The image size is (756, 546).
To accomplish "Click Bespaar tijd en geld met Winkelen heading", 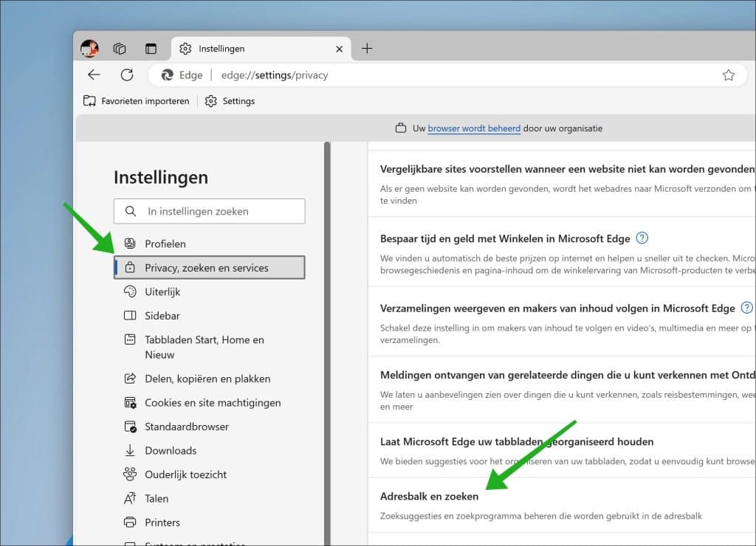I will coord(505,239).
